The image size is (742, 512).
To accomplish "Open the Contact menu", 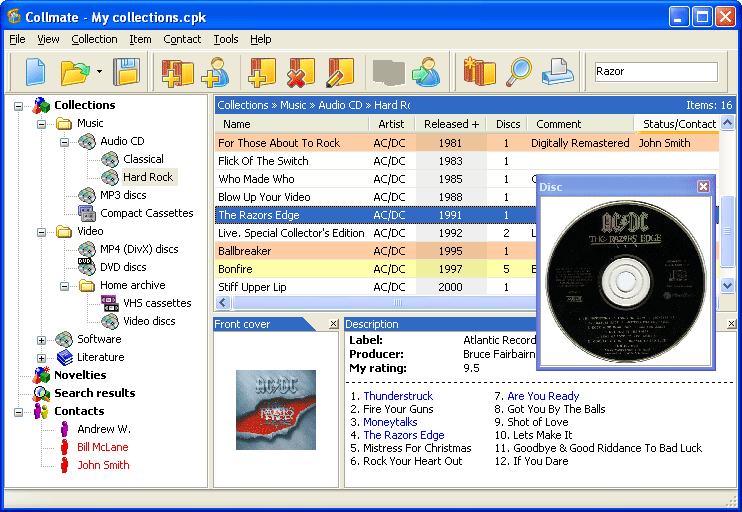I will pos(182,39).
